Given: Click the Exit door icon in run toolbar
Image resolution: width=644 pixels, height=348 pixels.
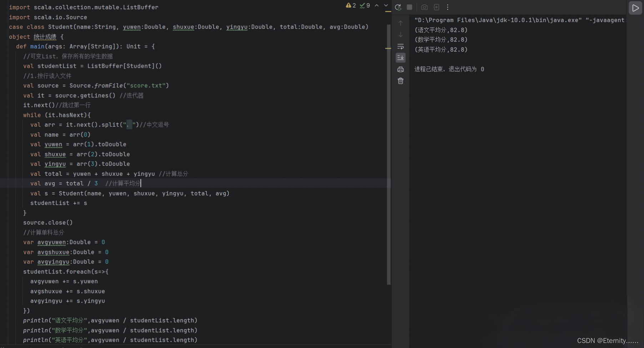Looking at the screenshot, I should [436, 7].
